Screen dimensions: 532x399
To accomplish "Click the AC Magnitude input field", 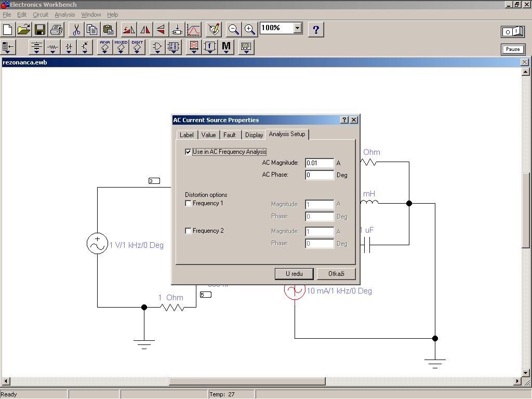I will (320, 163).
